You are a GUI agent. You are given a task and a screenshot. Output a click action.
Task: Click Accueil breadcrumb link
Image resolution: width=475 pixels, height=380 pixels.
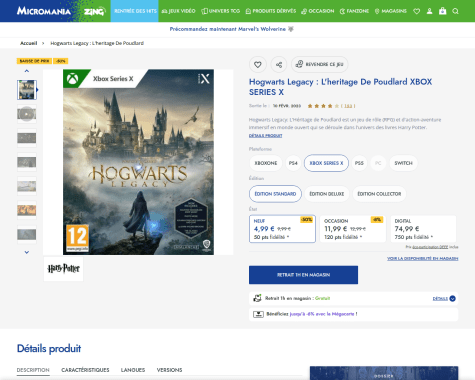29,43
